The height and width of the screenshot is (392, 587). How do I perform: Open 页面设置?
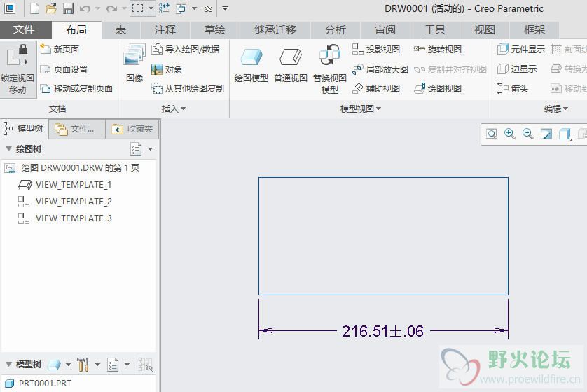tap(64, 69)
